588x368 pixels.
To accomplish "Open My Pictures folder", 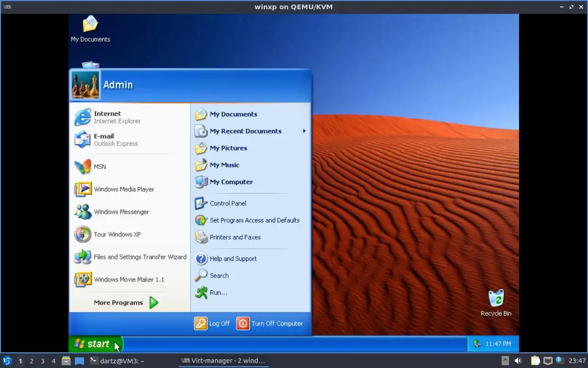I will [250, 148].
